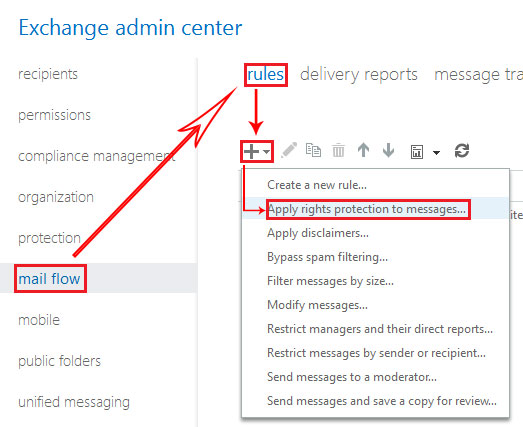Click the pencil edit rule icon
Screen dimensions: 523x427
pyautogui.click(x=289, y=150)
